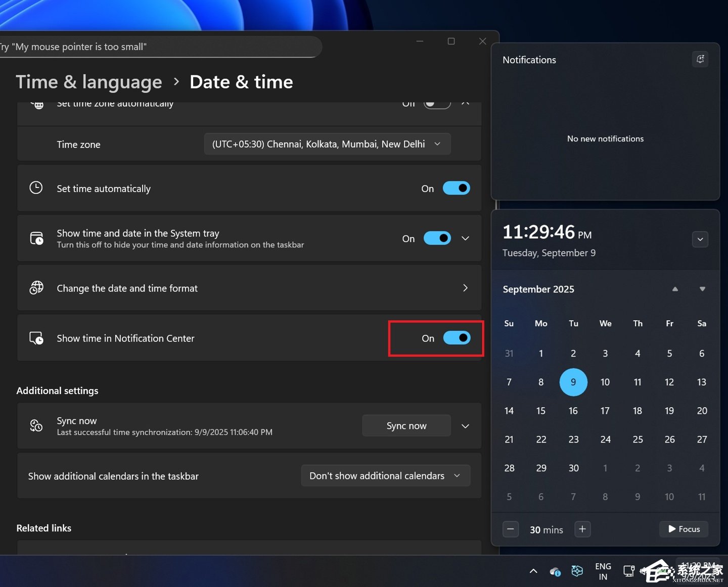Select September 13 in the calendar
The image size is (728, 587).
(x=702, y=382)
